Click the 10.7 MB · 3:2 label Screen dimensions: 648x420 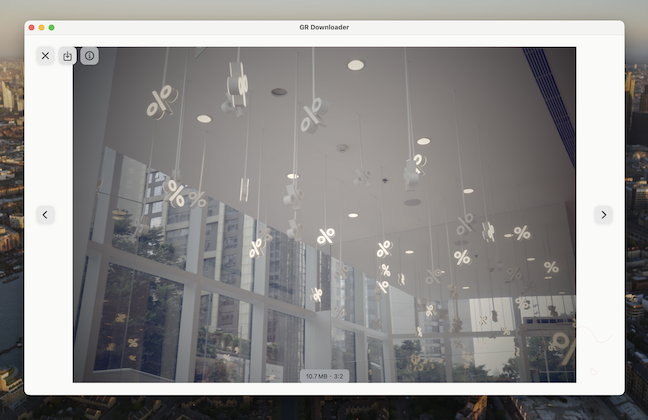[324, 376]
